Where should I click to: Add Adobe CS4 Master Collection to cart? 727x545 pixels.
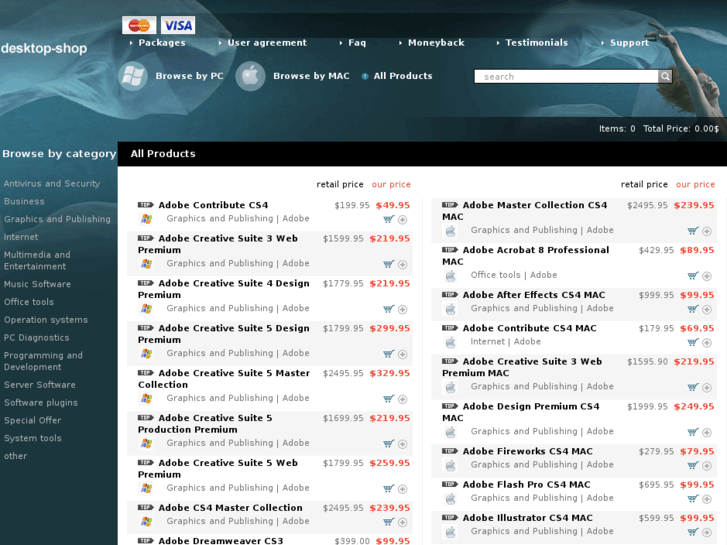[x=389, y=522]
